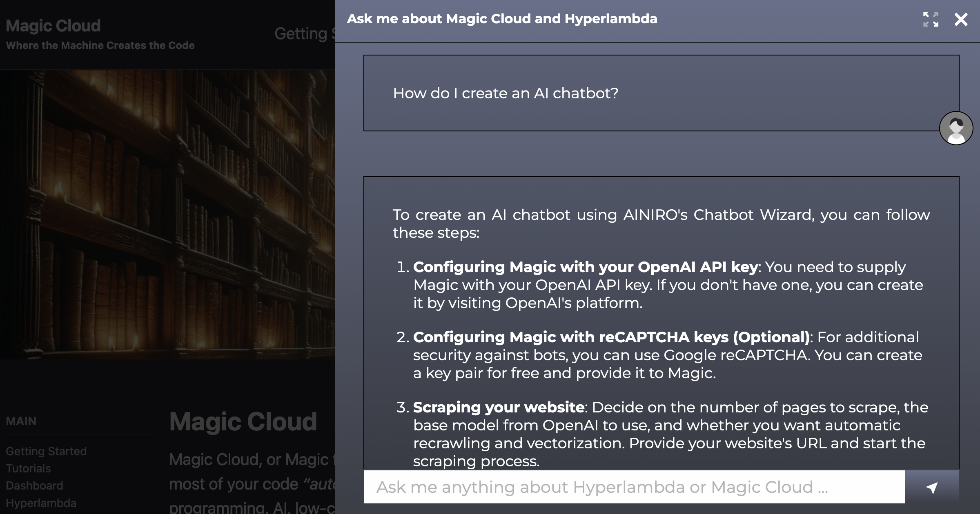Click the Magic Cloud site title
Screen dimensions: 980x514
point(53,26)
